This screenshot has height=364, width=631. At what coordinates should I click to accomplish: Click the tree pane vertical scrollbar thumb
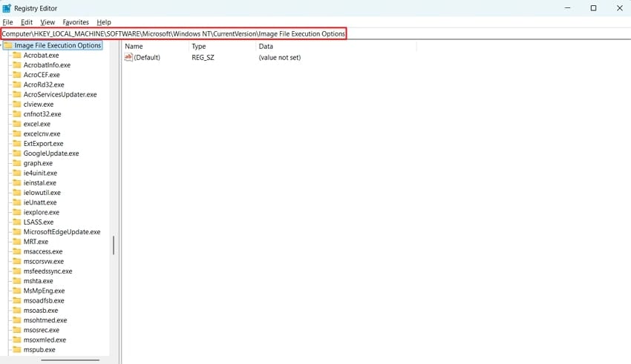pos(114,245)
